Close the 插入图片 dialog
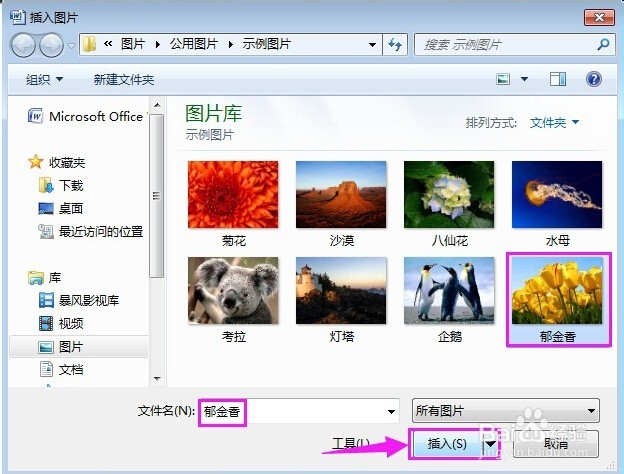Image resolution: width=624 pixels, height=474 pixels. tap(599, 17)
